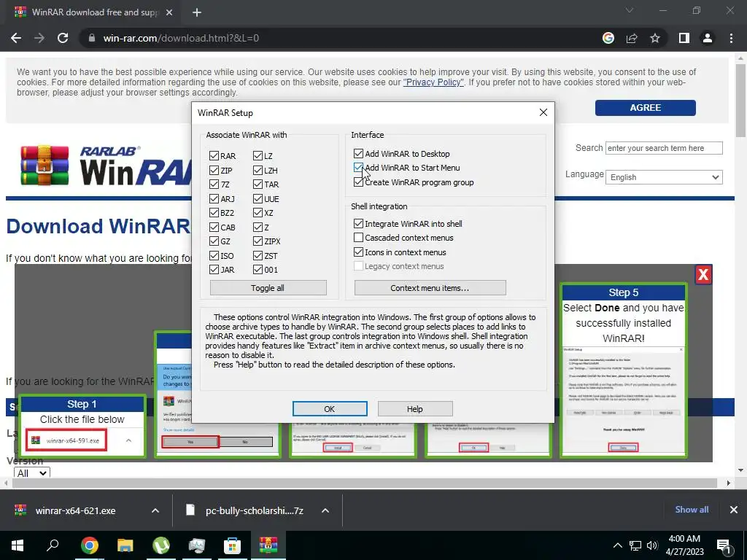Toggle the ISO association checkbox
This screenshot has height=560, width=747.
click(214, 256)
